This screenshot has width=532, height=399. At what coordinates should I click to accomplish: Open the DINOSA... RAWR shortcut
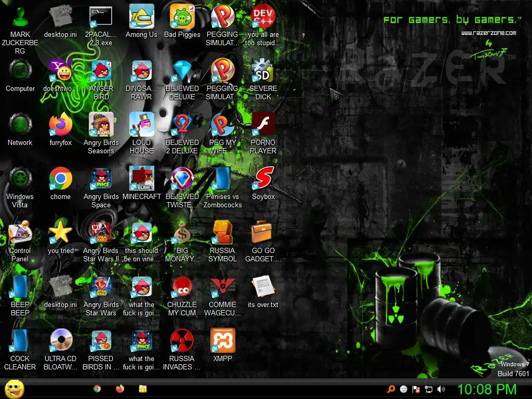141,70
